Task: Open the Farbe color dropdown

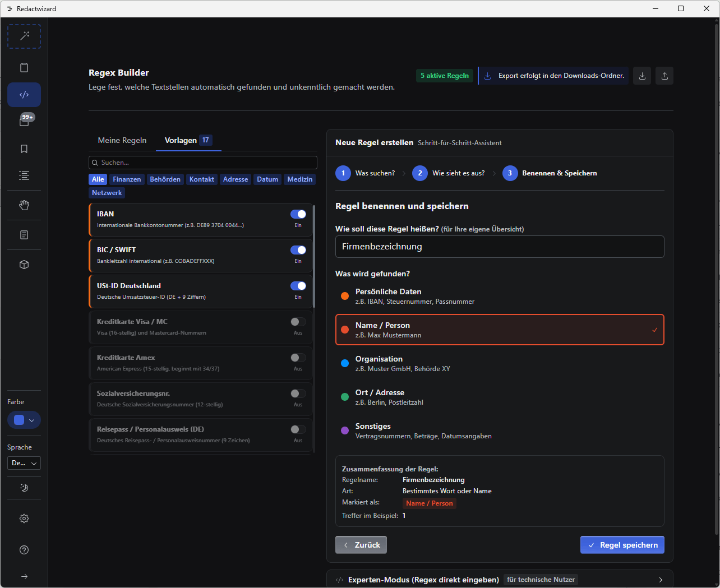Action: coord(24,420)
